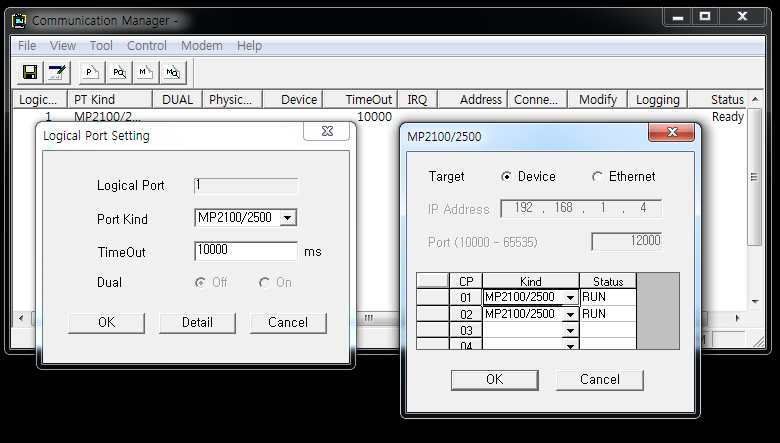
Task: Open the View menu
Action: [x=63, y=46]
